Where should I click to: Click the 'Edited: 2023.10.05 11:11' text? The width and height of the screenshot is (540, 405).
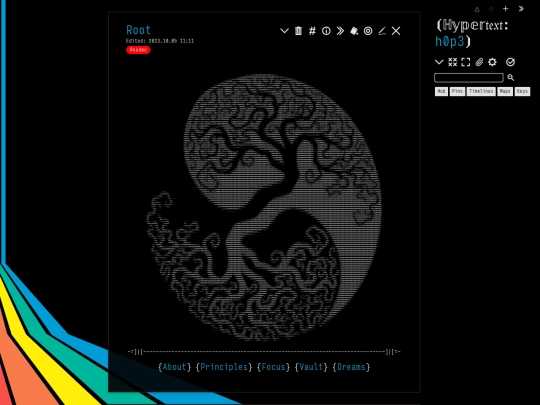(x=160, y=41)
